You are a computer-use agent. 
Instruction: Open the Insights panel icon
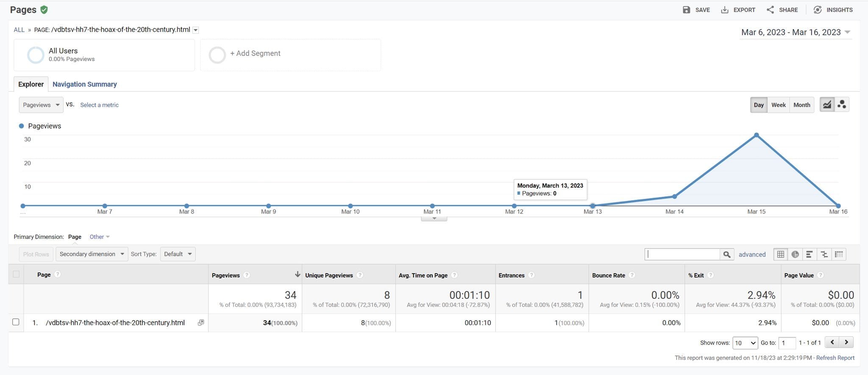pos(818,10)
